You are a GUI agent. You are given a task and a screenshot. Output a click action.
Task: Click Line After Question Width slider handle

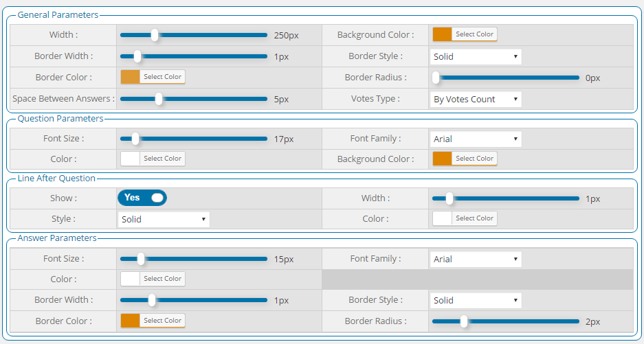(x=449, y=198)
